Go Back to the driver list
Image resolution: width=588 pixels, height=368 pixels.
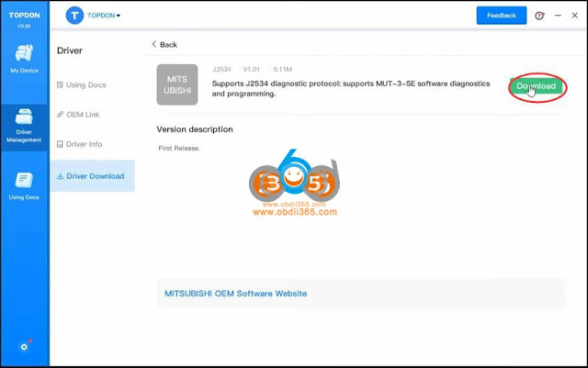164,45
